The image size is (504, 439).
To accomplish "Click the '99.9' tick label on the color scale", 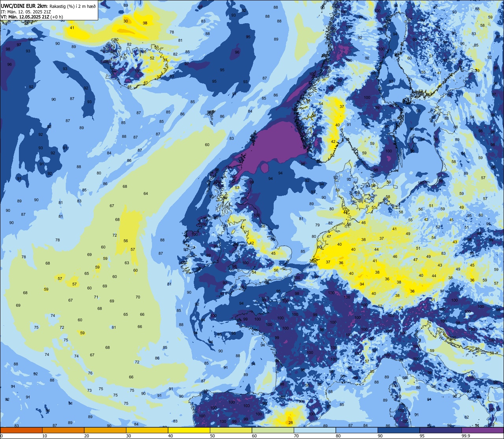I will (466, 436).
